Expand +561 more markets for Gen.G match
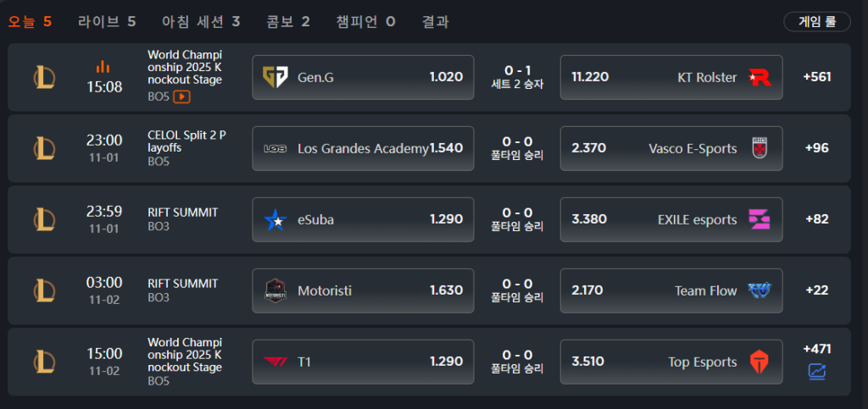Screen dimensions: 868x409 point(817,77)
